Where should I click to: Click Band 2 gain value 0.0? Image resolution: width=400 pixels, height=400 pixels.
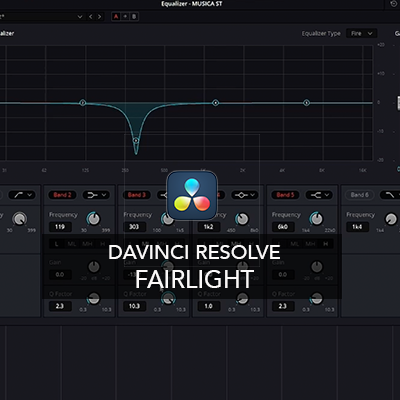tap(60, 275)
